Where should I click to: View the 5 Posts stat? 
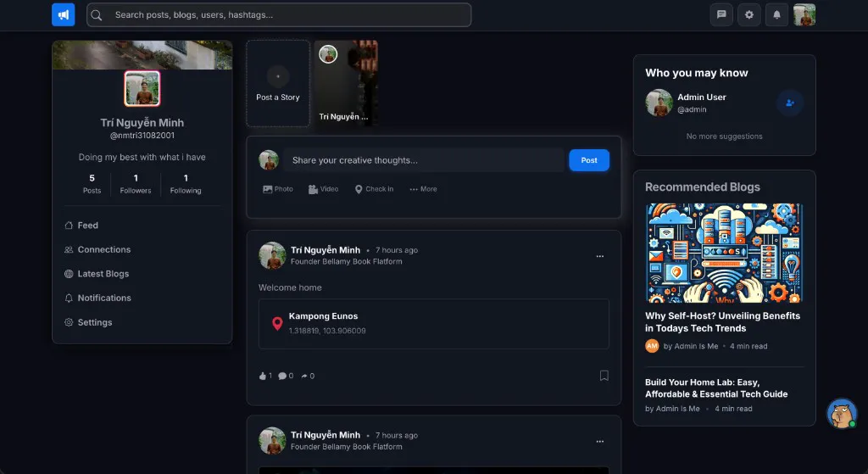pos(92,184)
